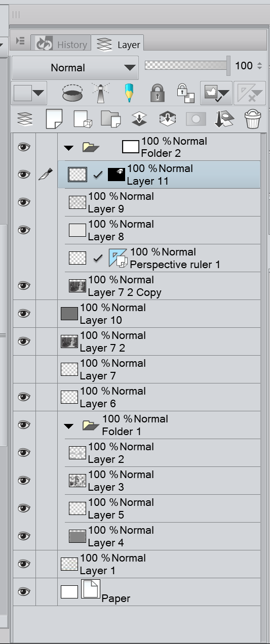270x644 pixels.
Task: Click the Delete Layer trash icon
Action: 252,118
